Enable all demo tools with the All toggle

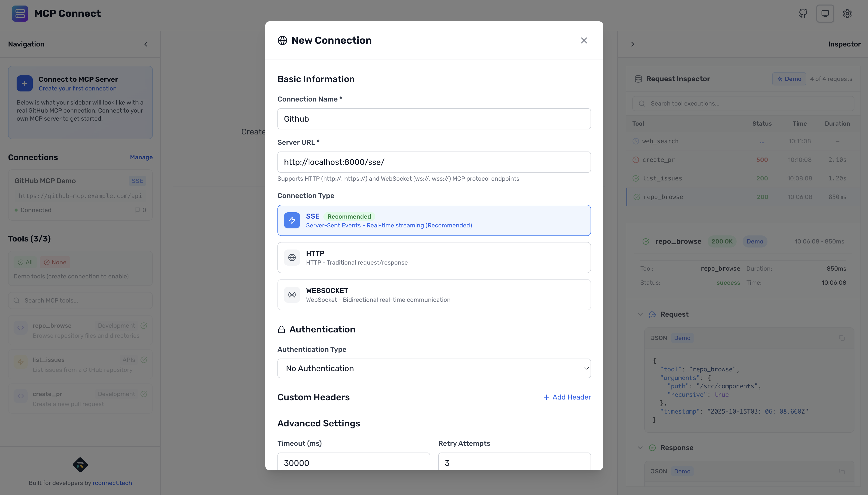[25, 262]
